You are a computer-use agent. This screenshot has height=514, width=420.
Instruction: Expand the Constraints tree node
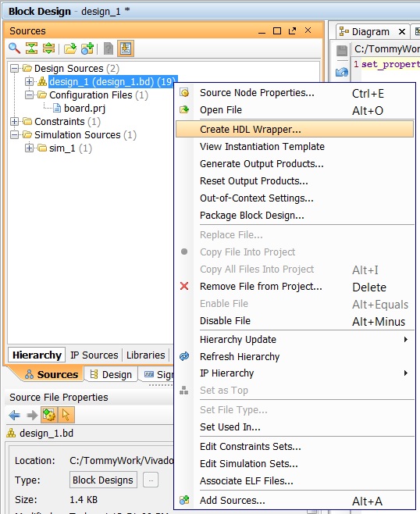click(x=14, y=122)
